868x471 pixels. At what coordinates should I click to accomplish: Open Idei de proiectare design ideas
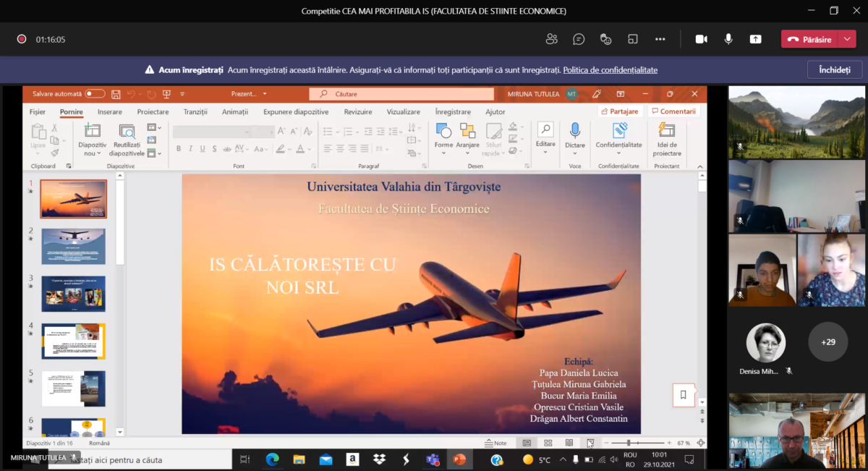[667, 139]
